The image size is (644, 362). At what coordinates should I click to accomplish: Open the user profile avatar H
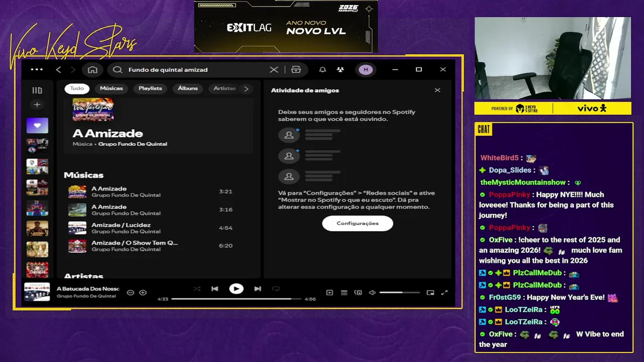coord(366,69)
